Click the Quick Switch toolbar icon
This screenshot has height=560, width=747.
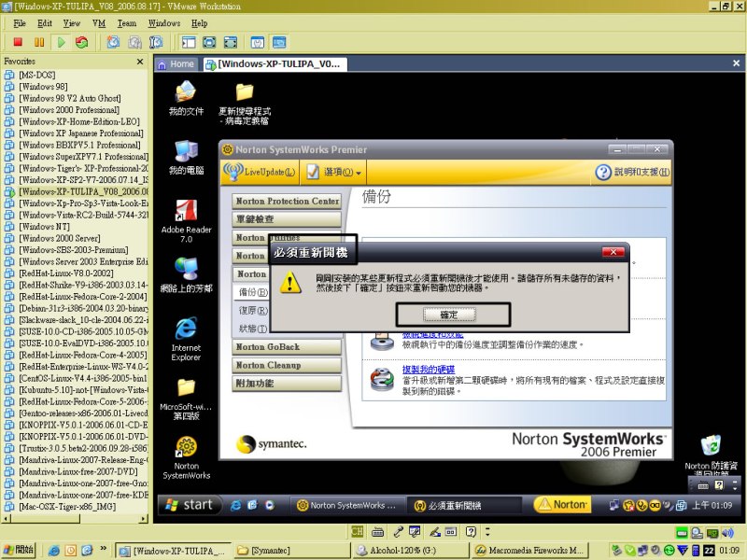[x=231, y=42]
